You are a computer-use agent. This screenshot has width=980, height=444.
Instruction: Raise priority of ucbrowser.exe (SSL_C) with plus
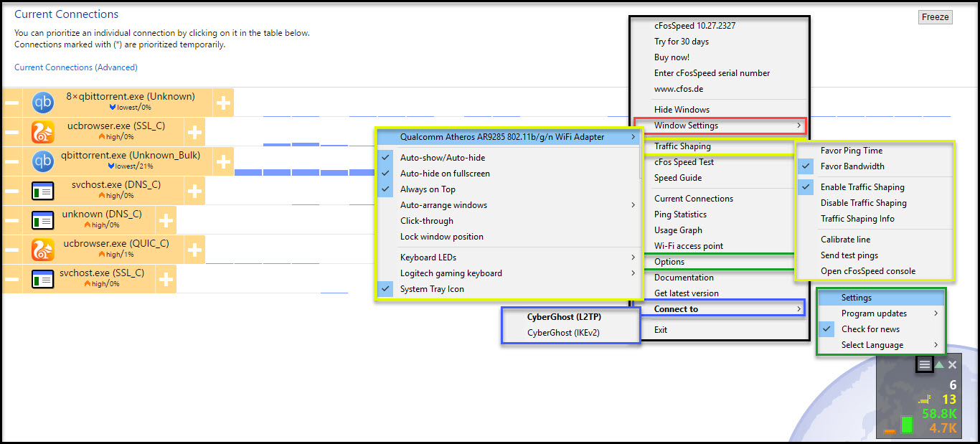coord(194,132)
